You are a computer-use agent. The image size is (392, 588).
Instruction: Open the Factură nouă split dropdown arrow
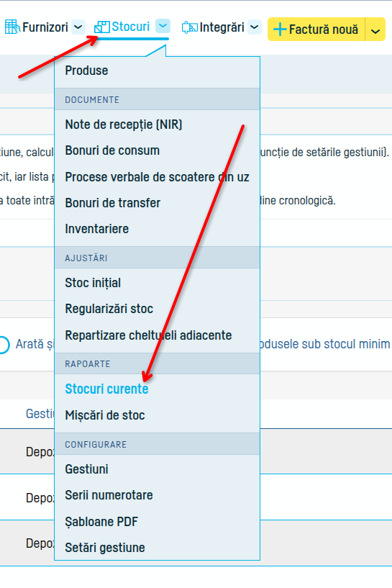[375, 30]
